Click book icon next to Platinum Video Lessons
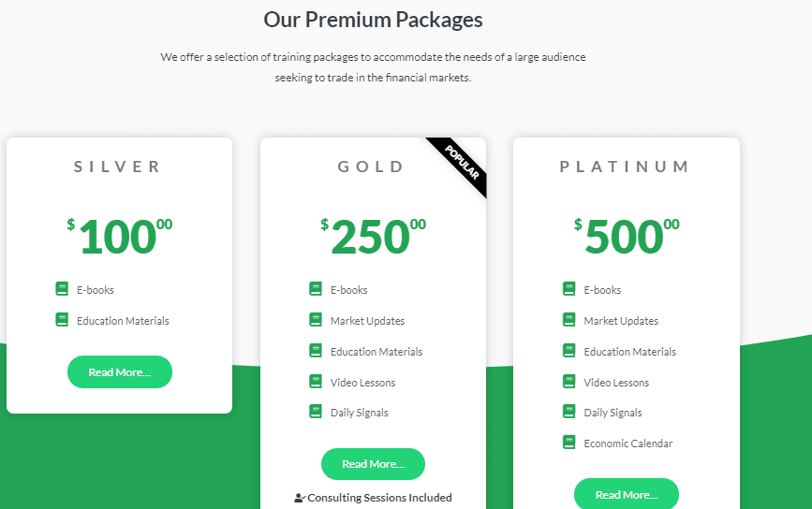 tap(568, 381)
